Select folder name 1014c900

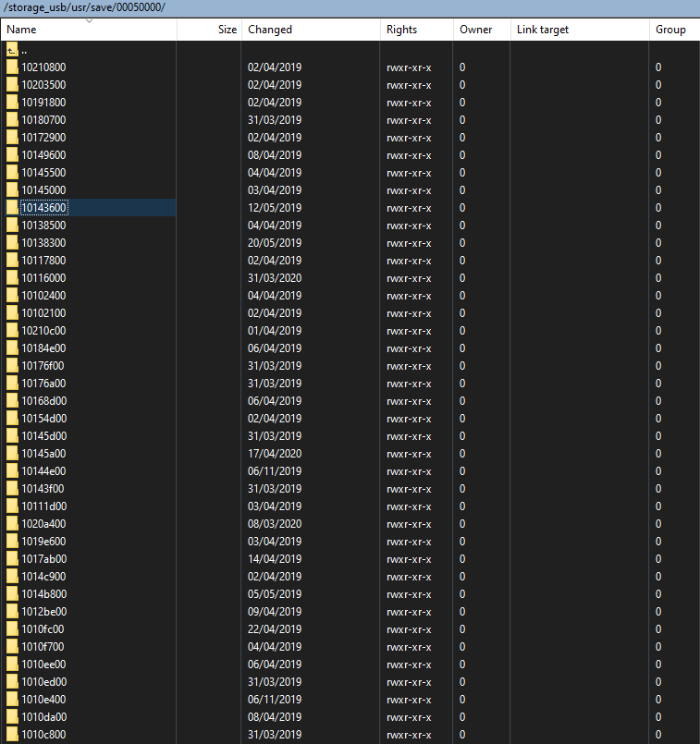pyautogui.click(x=43, y=577)
